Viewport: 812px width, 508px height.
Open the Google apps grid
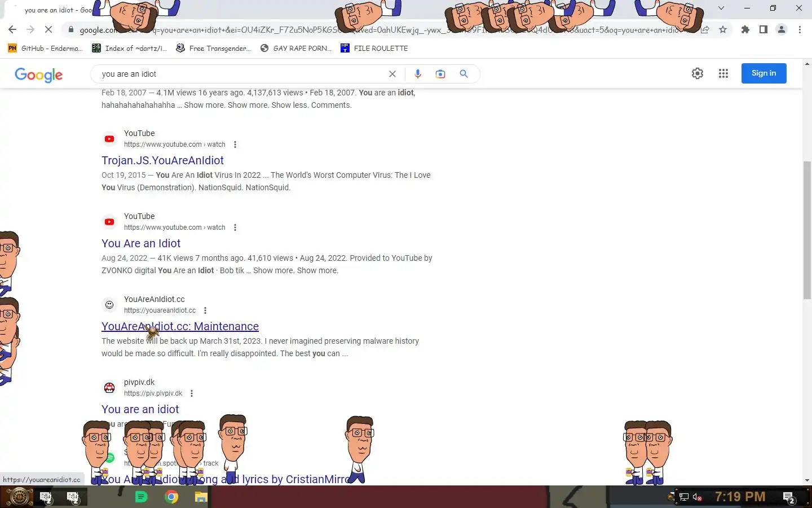[723, 73]
